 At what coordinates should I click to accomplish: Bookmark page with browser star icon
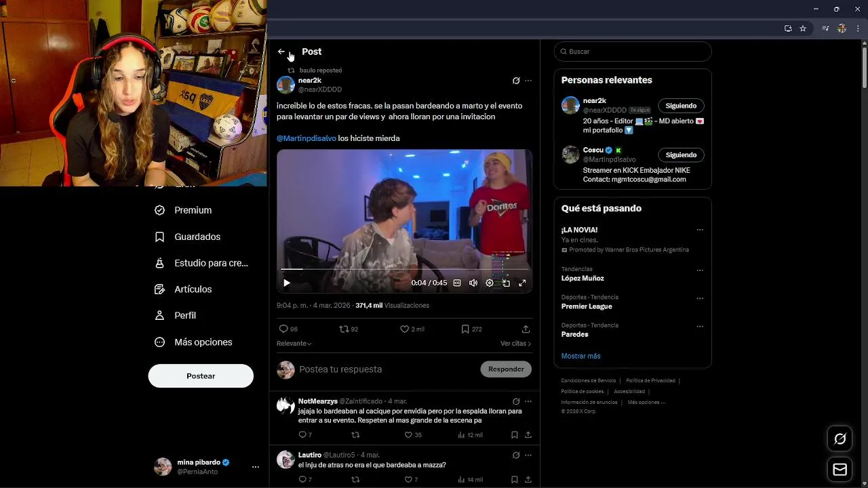803,28
